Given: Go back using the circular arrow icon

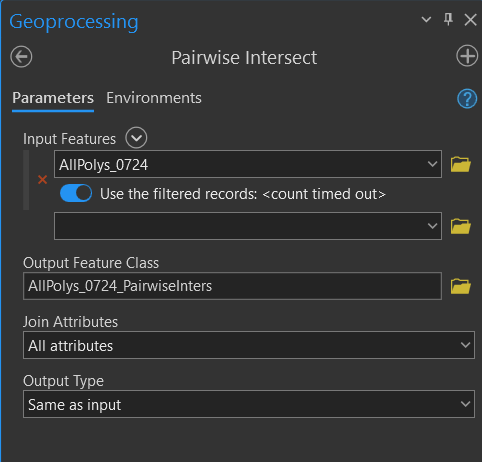Looking at the screenshot, I should point(21,57).
